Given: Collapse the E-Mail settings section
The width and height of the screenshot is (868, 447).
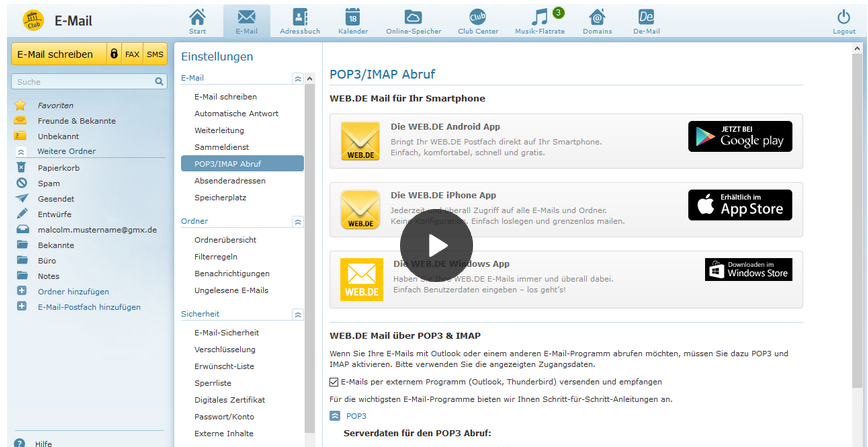Looking at the screenshot, I should pyautogui.click(x=298, y=79).
